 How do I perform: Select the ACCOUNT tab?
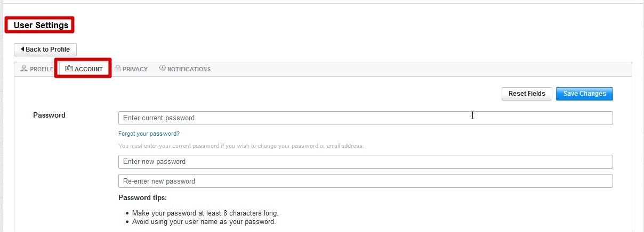84,69
